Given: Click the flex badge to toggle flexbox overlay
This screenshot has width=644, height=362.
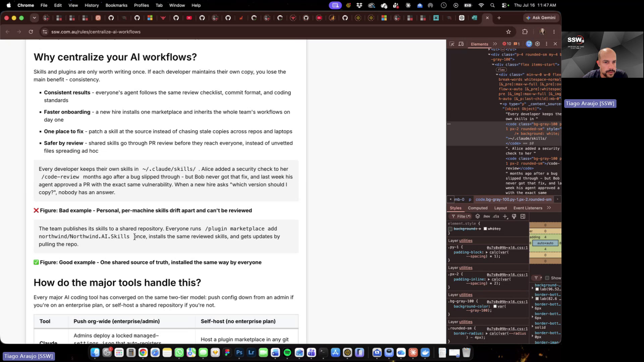Looking at the screenshot, I should tap(501, 70).
